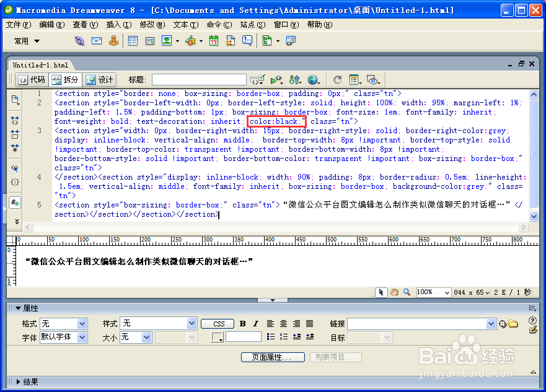
Task: Click the Templates insert icon
Action: 267,41
